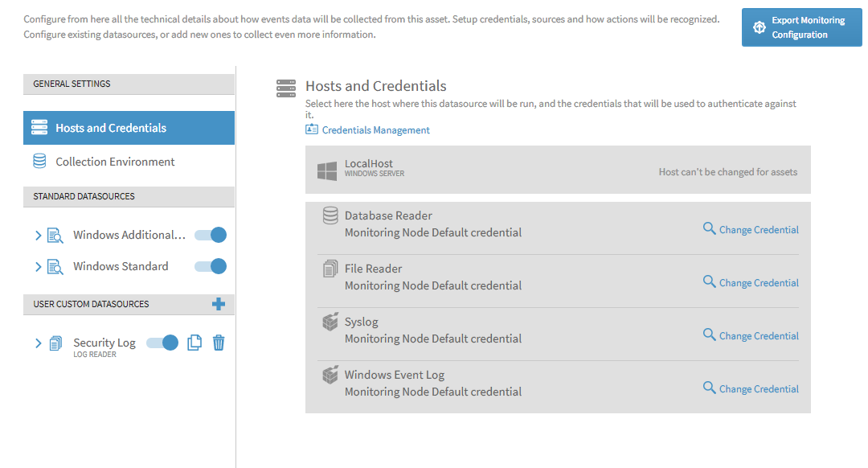
Task: Expand the Windows Additional datasource chevron
Action: pos(39,236)
